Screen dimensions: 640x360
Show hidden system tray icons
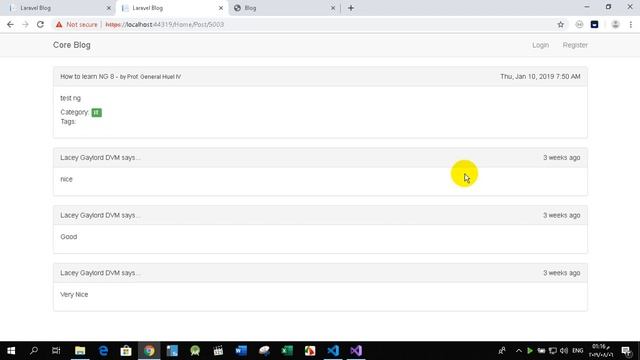tap(518, 351)
